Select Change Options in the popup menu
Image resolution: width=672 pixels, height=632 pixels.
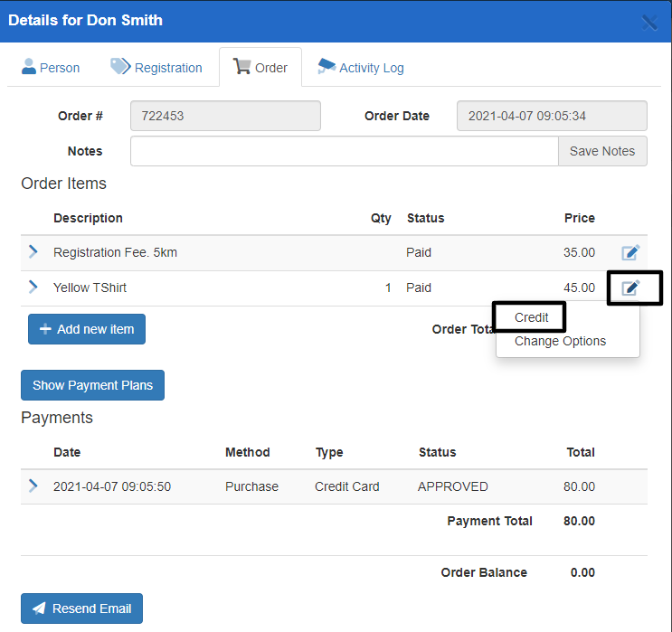click(560, 342)
